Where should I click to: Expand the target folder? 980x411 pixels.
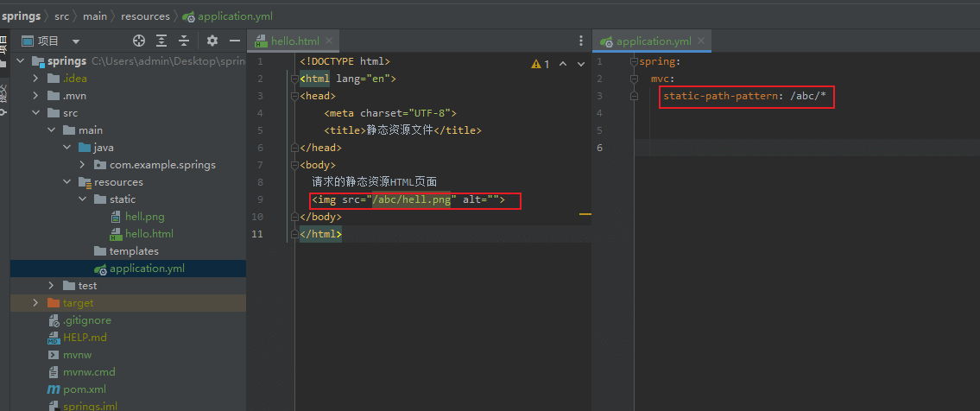point(35,303)
